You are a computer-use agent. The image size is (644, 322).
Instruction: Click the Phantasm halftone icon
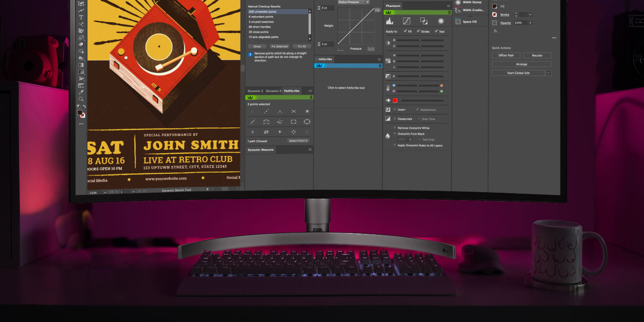tap(441, 21)
